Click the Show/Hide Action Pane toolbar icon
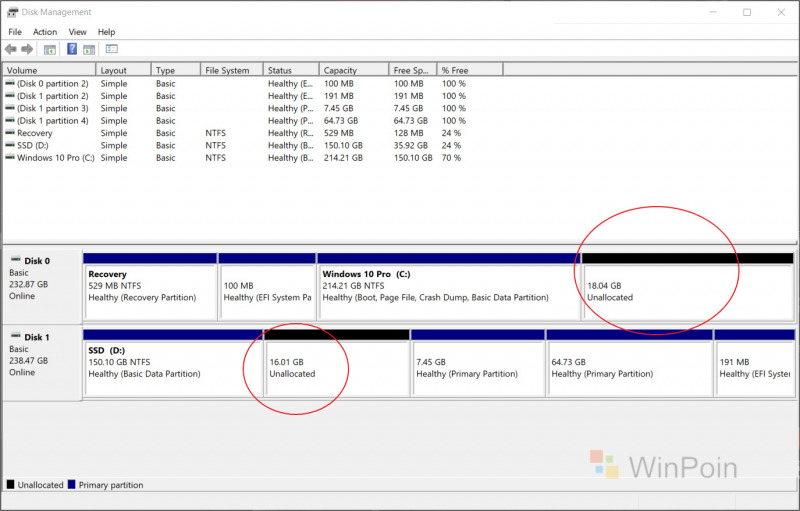Image resolution: width=800 pixels, height=511 pixels. coord(89,49)
